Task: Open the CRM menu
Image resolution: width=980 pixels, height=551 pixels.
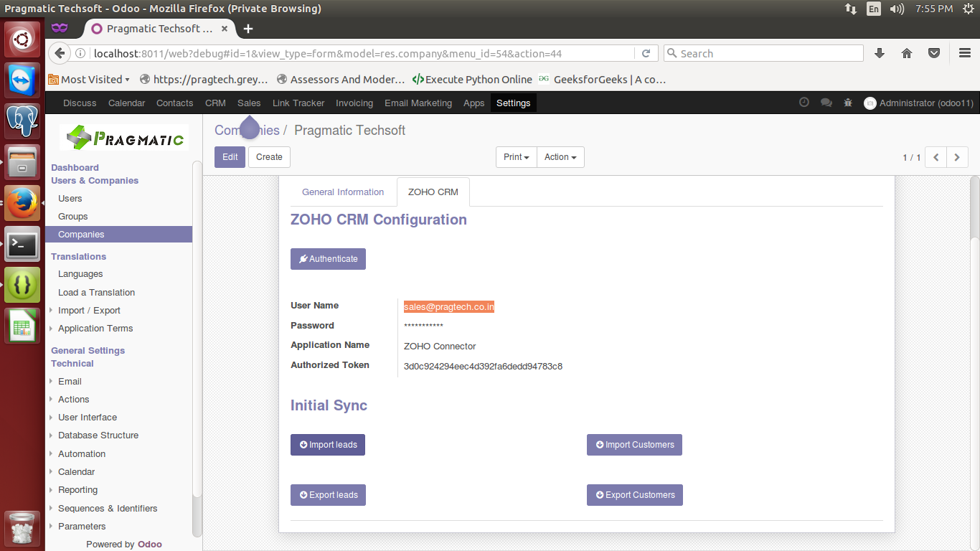Action: [215, 103]
